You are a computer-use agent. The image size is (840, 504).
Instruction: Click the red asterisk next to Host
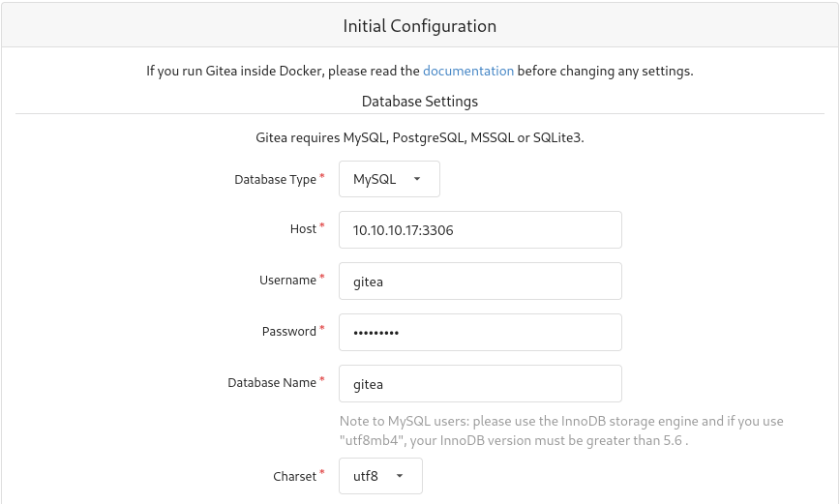(322, 225)
